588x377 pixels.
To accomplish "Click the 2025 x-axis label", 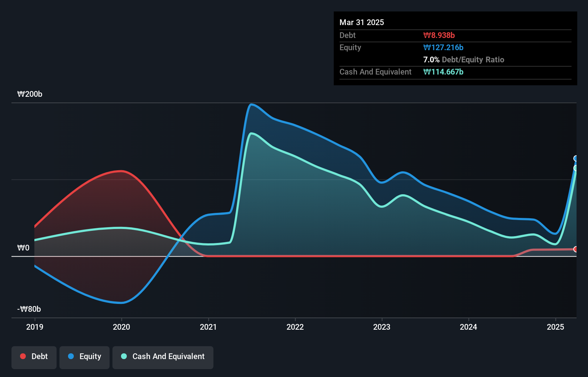I will (555, 327).
